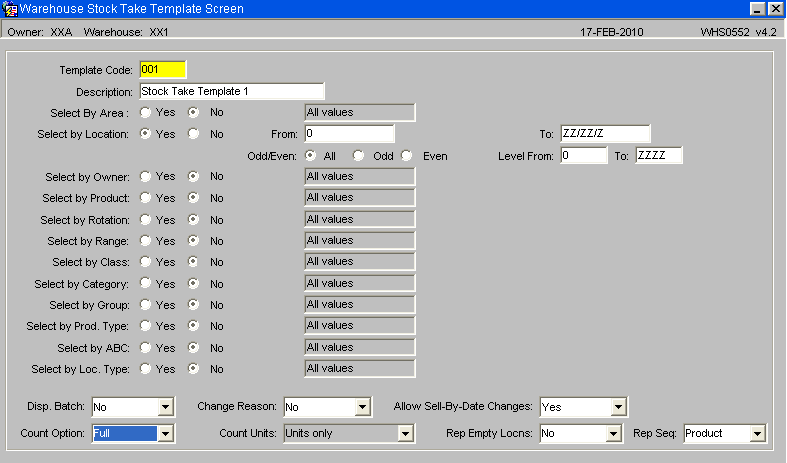Screen dimensions: 787x463
Task: Select Yes for Select by Owner
Action: [x=146, y=176]
